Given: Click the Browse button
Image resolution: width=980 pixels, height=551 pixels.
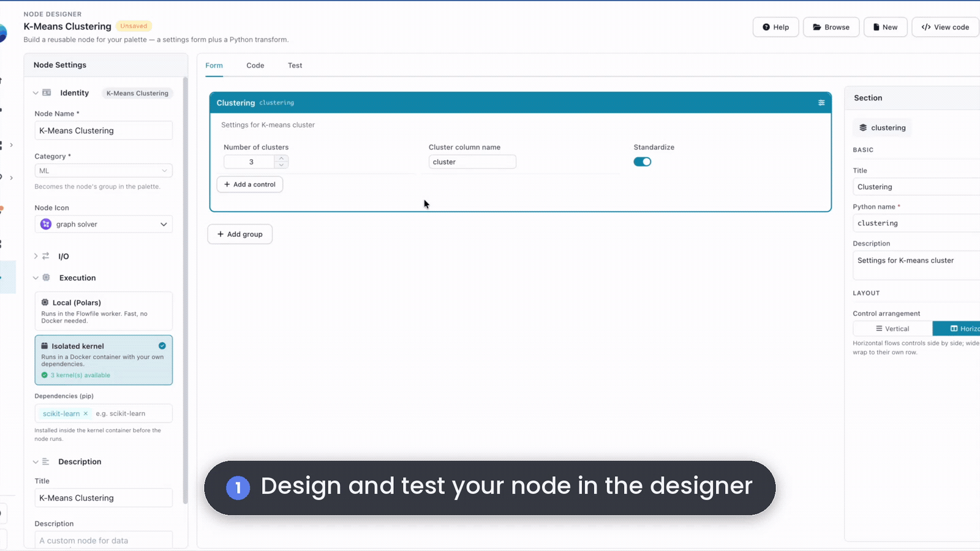Looking at the screenshot, I should 831,27.
